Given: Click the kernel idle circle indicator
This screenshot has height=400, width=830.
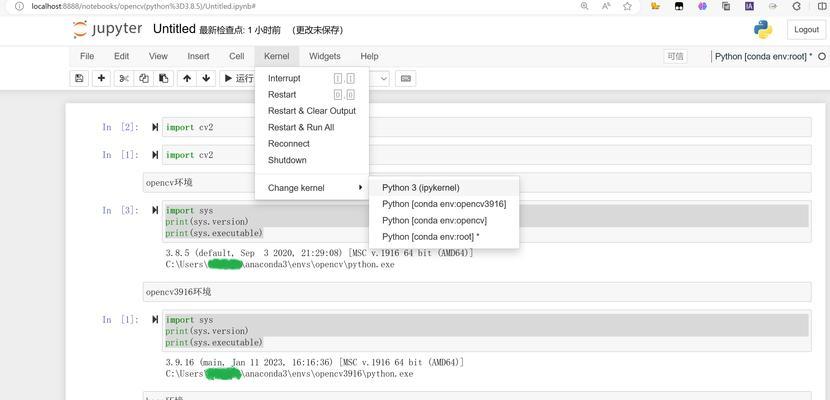Looking at the screenshot, I should click(822, 56).
